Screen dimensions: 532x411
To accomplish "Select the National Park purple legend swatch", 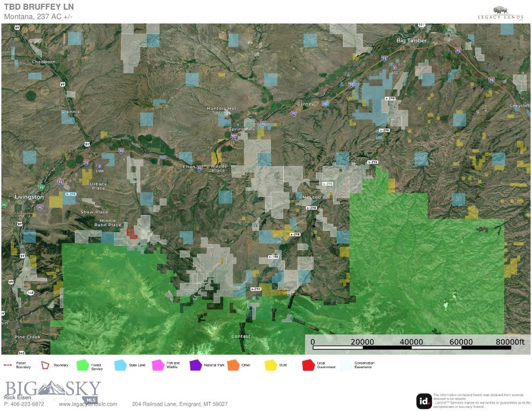I will (x=195, y=365).
